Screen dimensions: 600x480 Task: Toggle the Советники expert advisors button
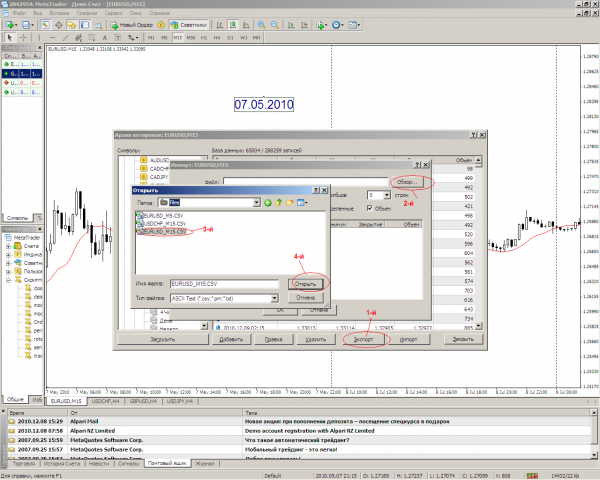coord(189,25)
